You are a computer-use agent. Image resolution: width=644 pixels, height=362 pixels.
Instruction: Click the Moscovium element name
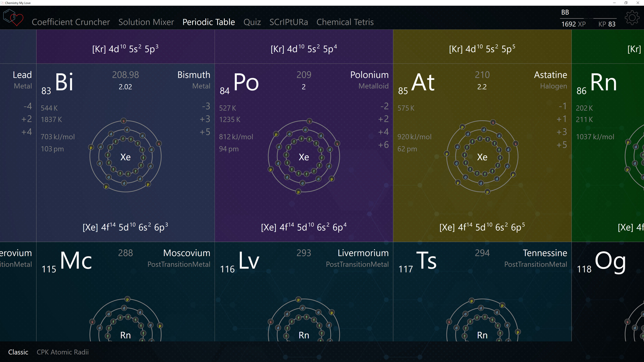pos(187,253)
